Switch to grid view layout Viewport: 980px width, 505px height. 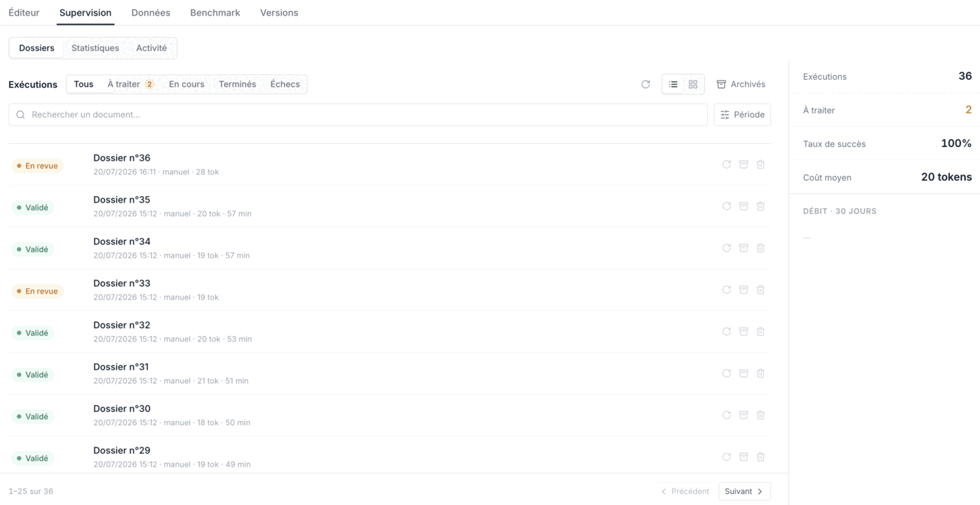(x=693, y=84)
